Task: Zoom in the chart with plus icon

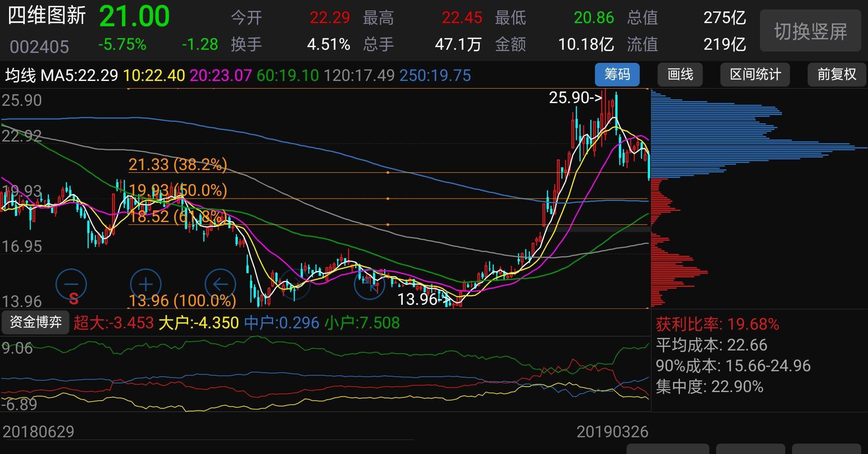Action: [146, 284]
